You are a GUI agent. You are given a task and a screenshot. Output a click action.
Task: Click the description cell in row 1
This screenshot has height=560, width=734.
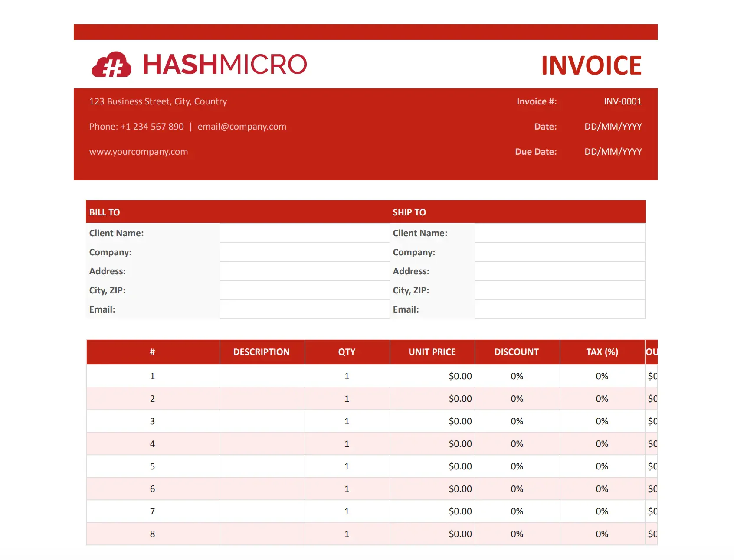(x=262, y=376)
